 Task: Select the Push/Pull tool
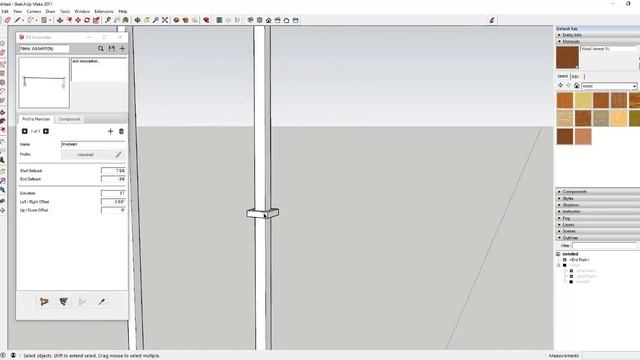[x=60, y=20]
